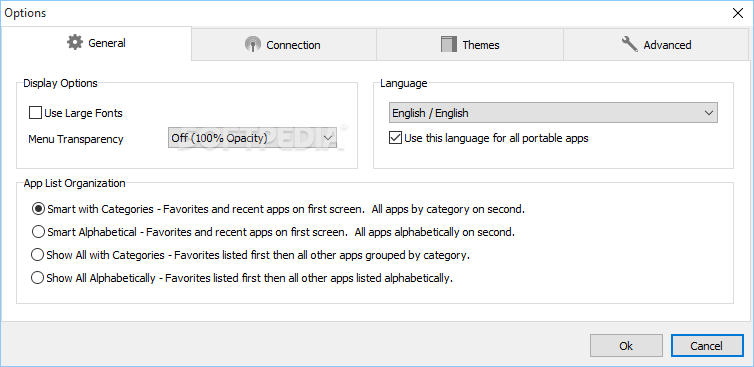Image resolution: width=754 pixels, height=367 pixels.
Task: Choose Smart Alphabetical radio option
Action: coord(38,232)
